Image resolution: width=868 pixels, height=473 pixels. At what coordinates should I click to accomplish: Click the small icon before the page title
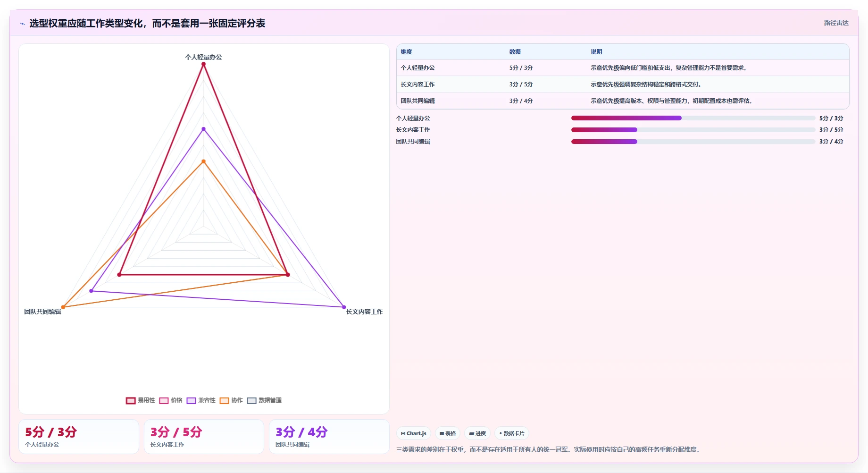coord(22,24)
